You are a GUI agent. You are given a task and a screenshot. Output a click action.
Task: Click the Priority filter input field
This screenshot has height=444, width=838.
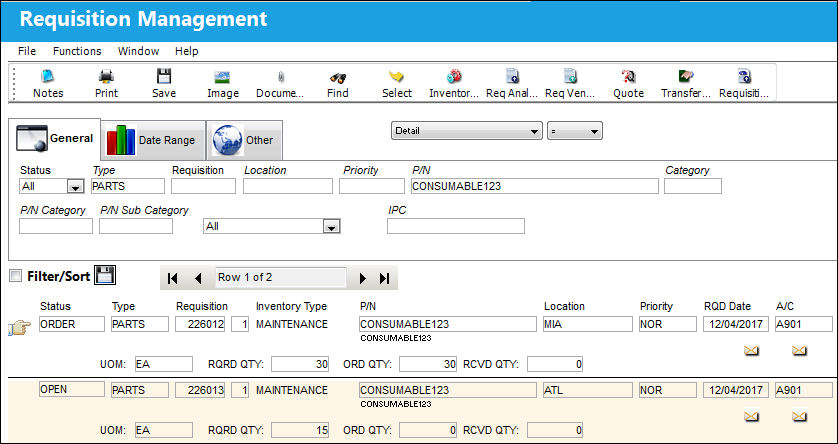tap(372, 186)
